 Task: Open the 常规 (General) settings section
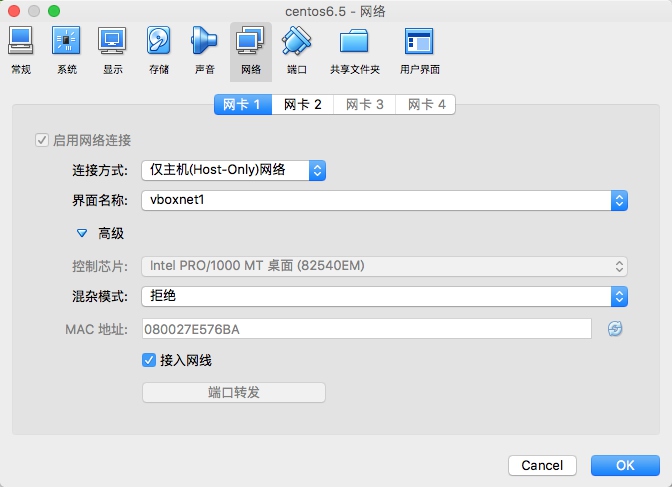[21, 51]
